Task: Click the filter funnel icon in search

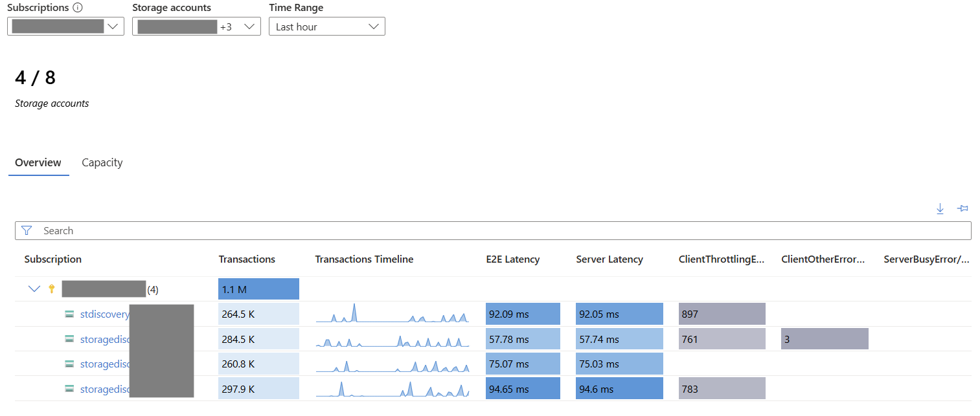Action: click(x=27, y=231)
